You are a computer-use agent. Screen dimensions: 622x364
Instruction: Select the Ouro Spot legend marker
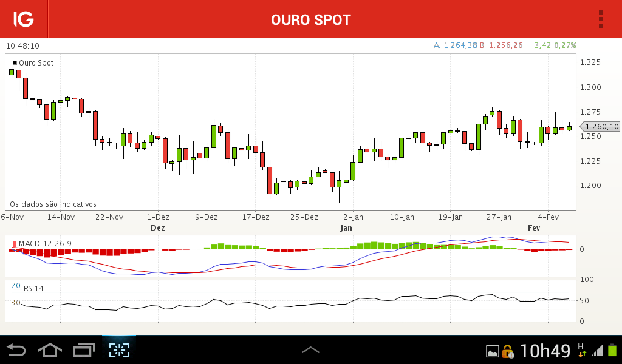(15, 62)
